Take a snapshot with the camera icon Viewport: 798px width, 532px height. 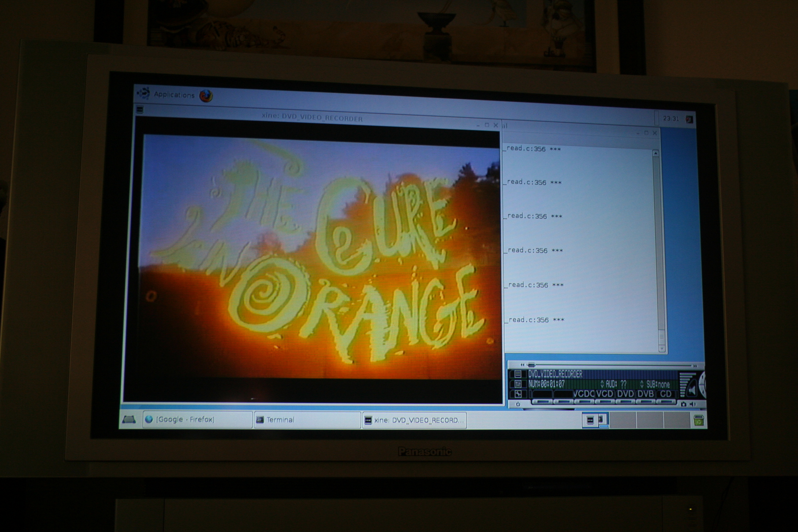tap(683, 404)
